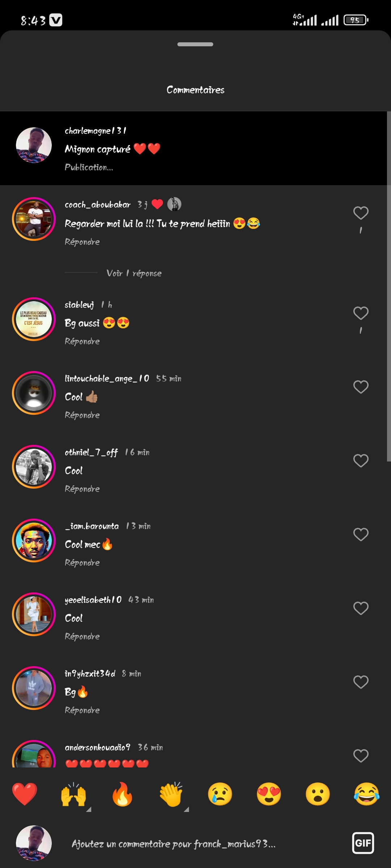Like coach_aboubakar's comment
Screen dimensions: 391x868
(361, 213)
